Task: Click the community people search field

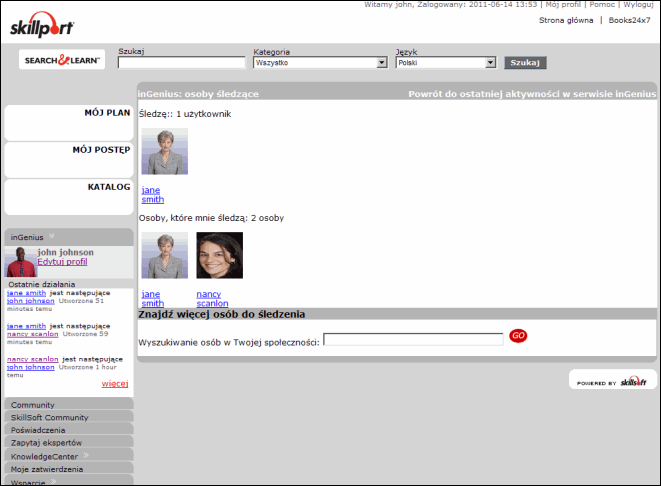Action: [413, 340]
